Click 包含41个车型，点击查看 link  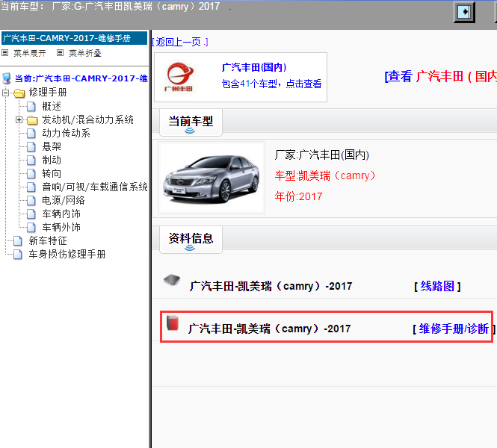coord(271,84)
